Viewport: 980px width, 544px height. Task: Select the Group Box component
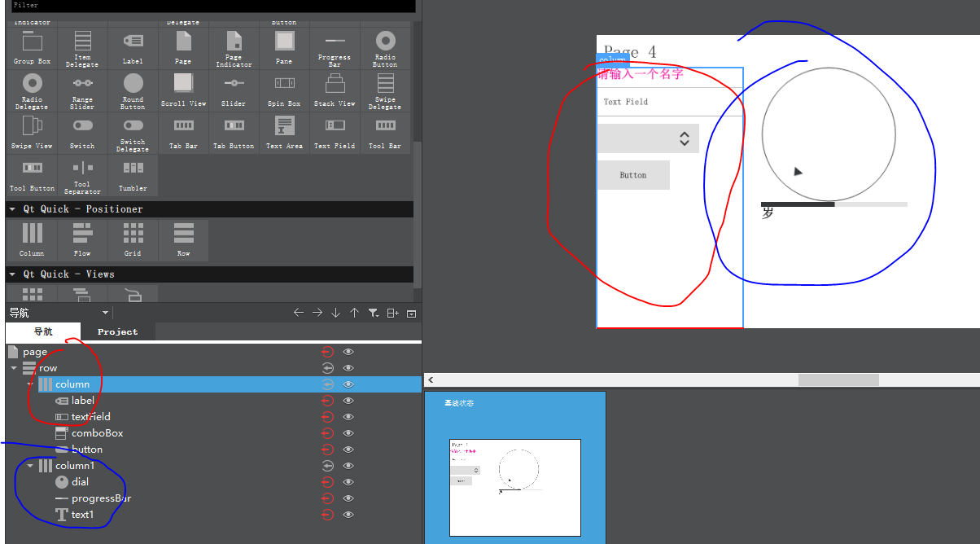tap(32, 48)
